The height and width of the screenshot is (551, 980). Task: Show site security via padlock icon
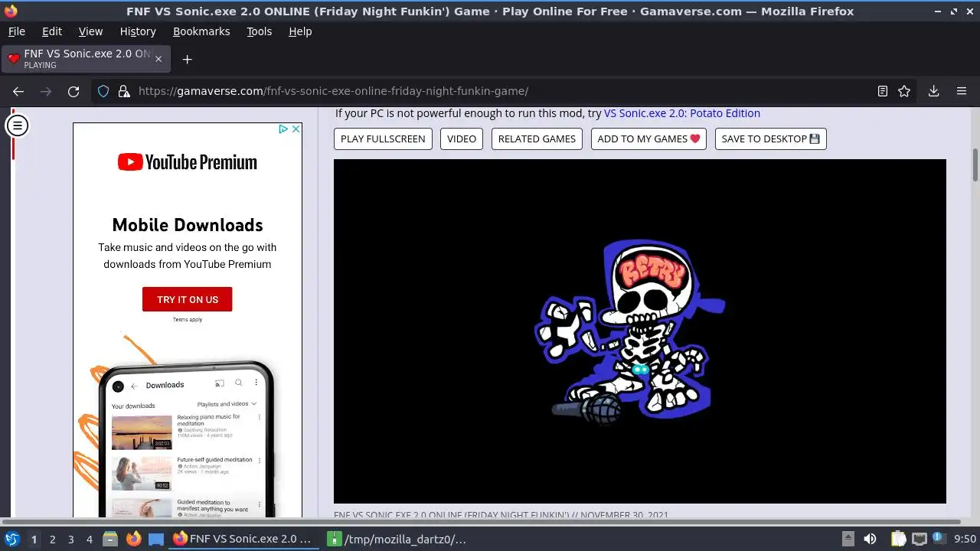124,91
